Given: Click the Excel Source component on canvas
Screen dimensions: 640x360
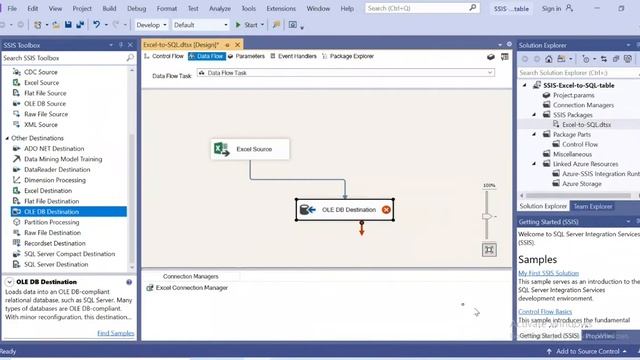Looking at the screenshot, I should (x=250, y=149).
